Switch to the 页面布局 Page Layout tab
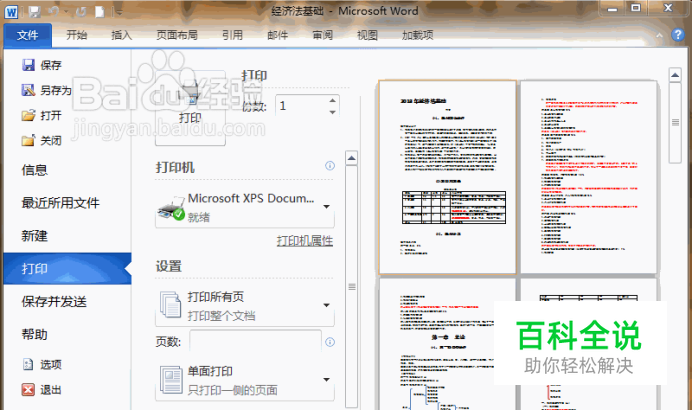The image size is (692, 410). click(177, 35)
